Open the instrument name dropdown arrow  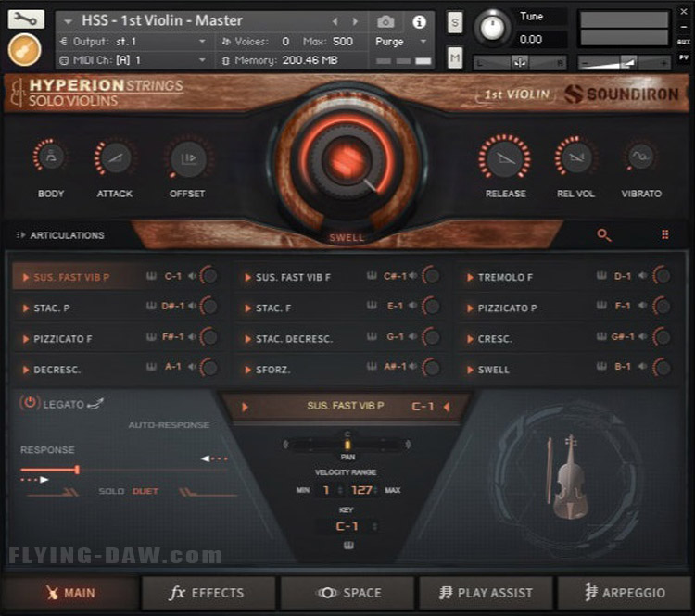[68, 21]
